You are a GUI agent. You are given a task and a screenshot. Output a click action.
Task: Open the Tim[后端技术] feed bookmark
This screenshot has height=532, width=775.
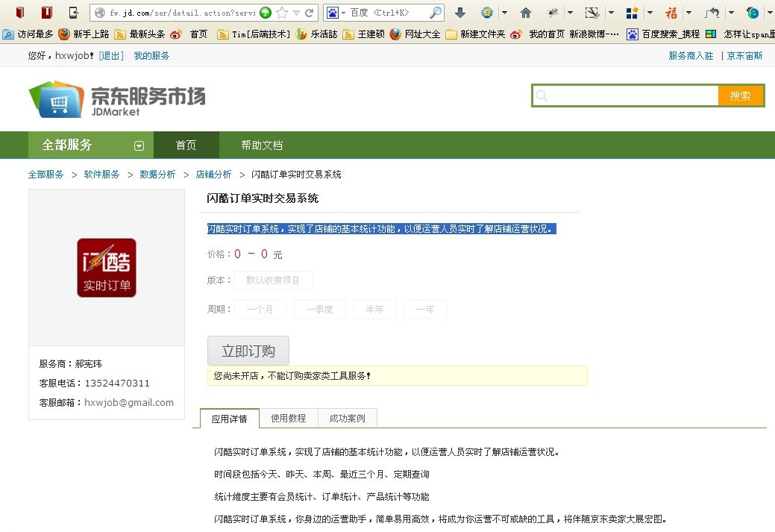pos(254,34)
